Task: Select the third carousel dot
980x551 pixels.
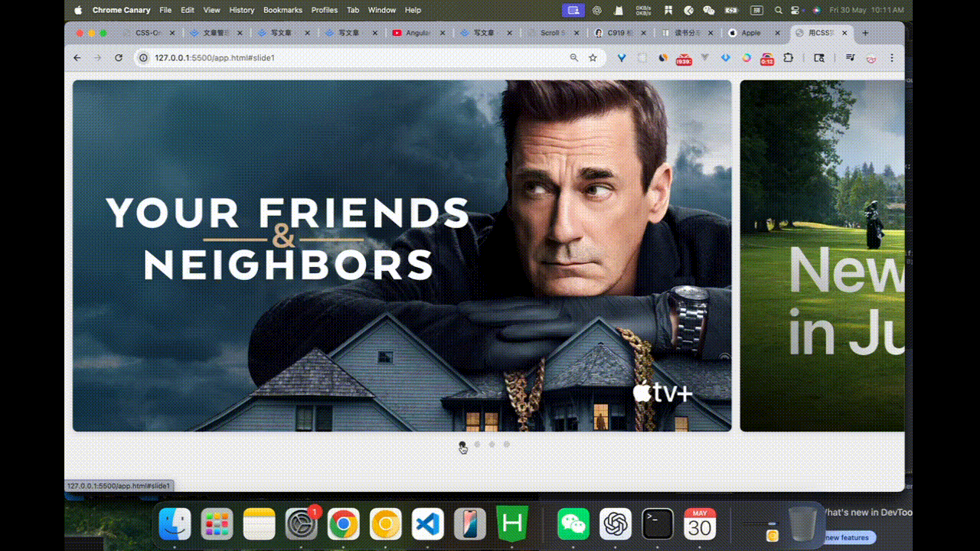Action: 492,444
